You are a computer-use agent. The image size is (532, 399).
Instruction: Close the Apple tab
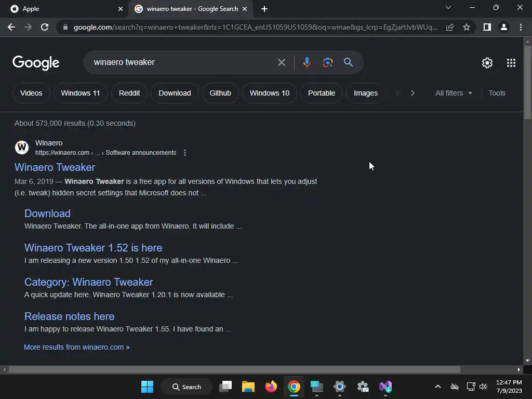click(121, 9)
